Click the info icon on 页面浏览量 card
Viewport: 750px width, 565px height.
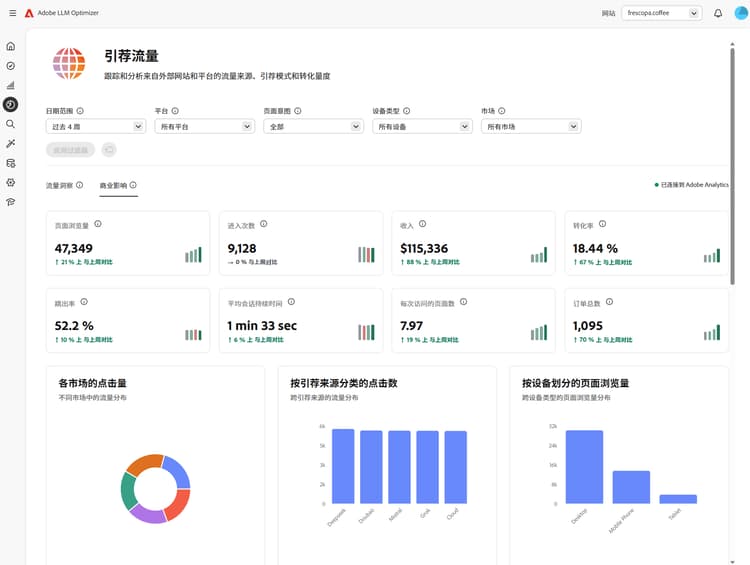pos(98,223)
